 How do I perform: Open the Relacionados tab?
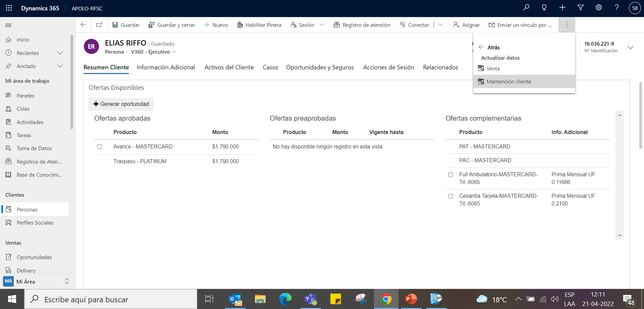point(440,67)
